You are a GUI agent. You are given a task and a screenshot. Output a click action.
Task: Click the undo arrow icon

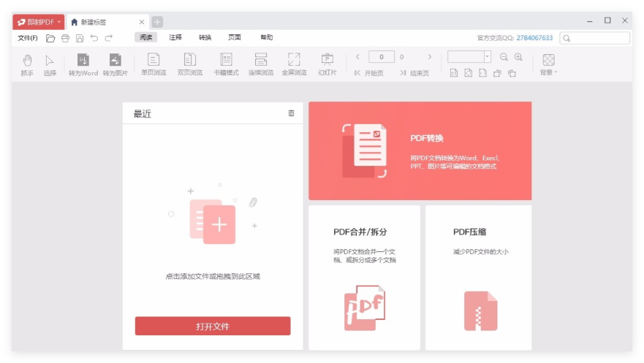94,38
